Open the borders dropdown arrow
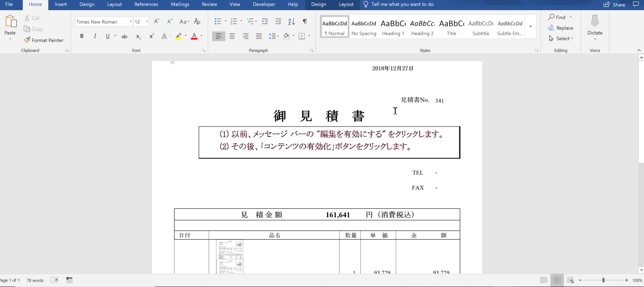This screenshot has width=644, height=287. [309, 36]
